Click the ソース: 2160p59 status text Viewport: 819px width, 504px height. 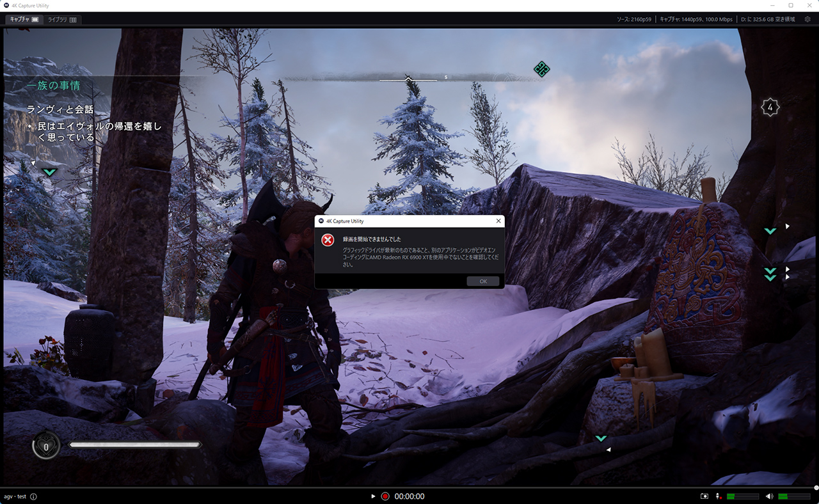point(634,19)
